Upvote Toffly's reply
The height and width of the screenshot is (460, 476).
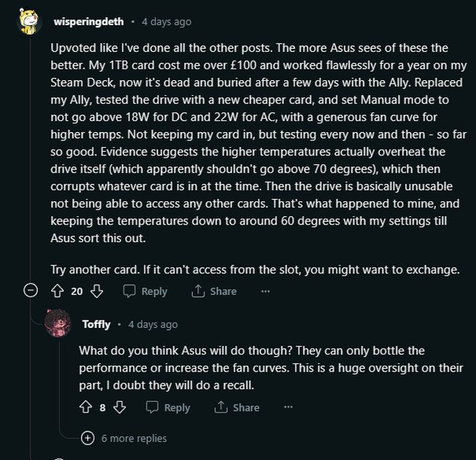[x=86, y=406]
